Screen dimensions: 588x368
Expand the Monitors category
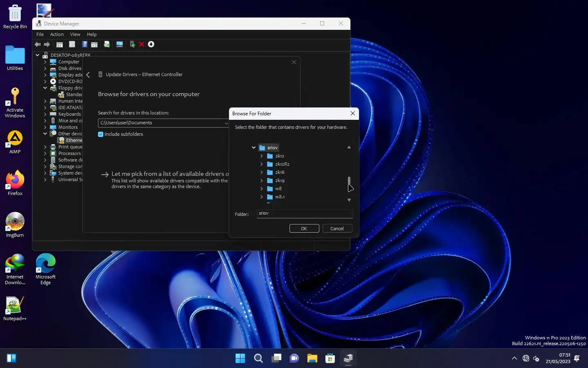tap(45, 127)
